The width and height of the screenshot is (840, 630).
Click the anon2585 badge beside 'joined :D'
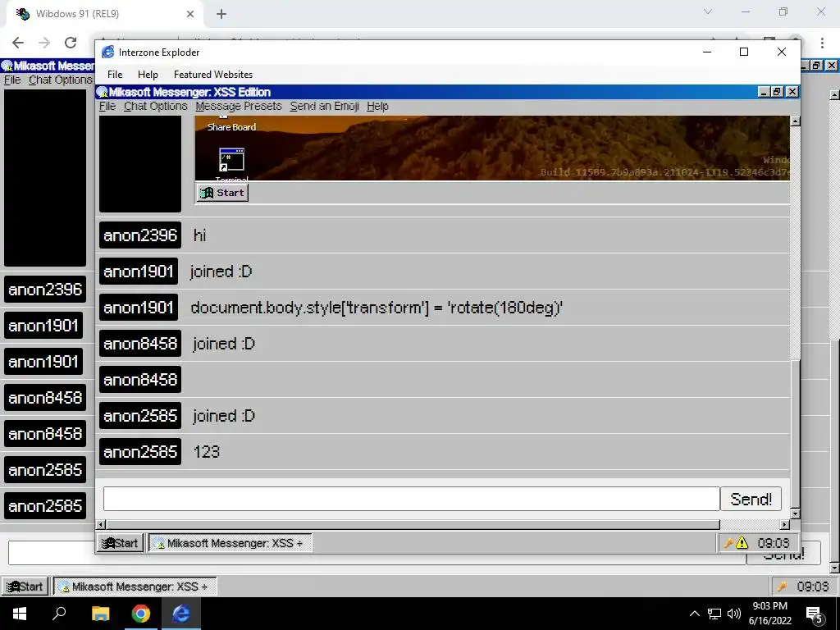pyautogui.click(x=140, y=416)
